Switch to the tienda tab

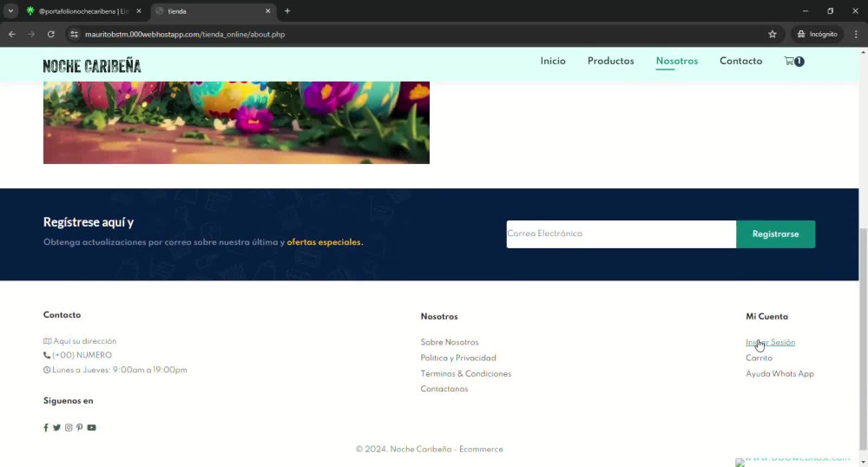[214, 11]
